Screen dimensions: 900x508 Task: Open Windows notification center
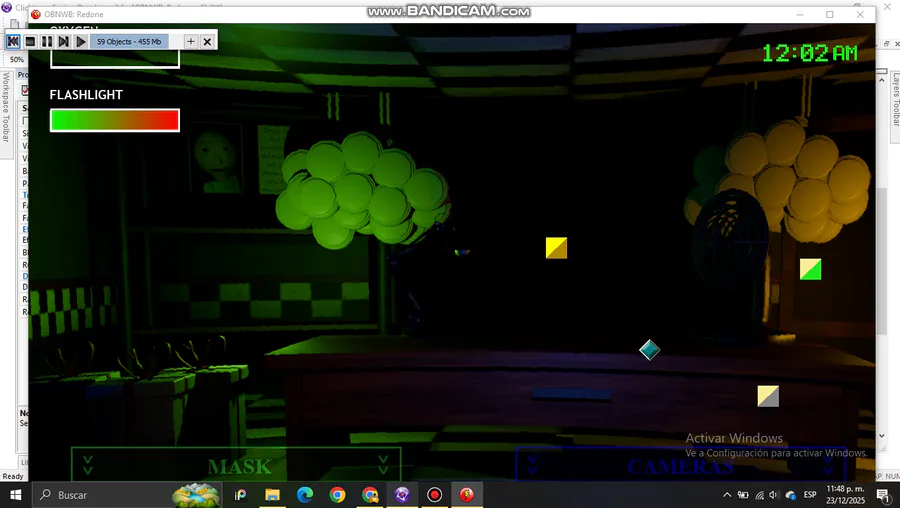pos(885,495)
